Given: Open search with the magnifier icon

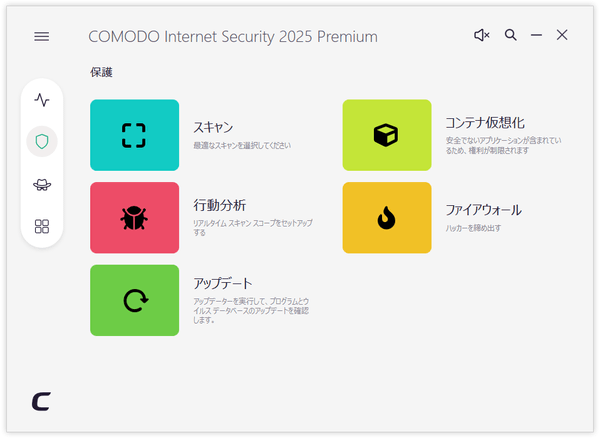Looking at the screenshot, I should coord(510,35).
